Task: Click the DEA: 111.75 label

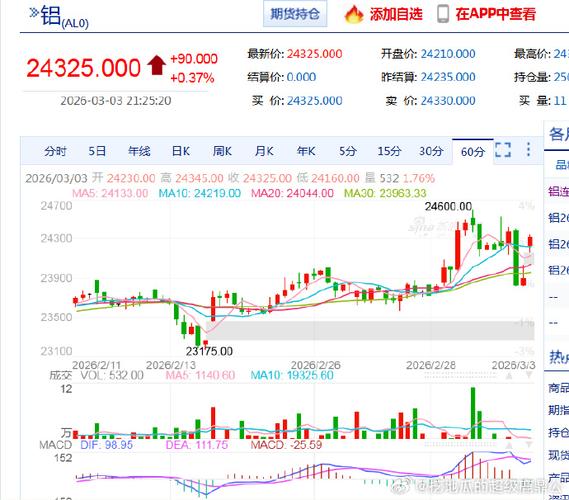Action: pyautogui.click(x=197, y=445)
